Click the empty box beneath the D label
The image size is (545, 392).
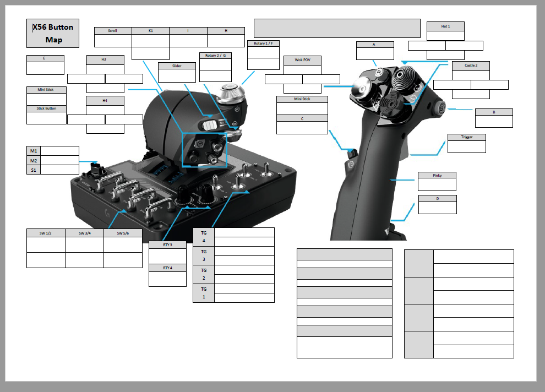437,208
